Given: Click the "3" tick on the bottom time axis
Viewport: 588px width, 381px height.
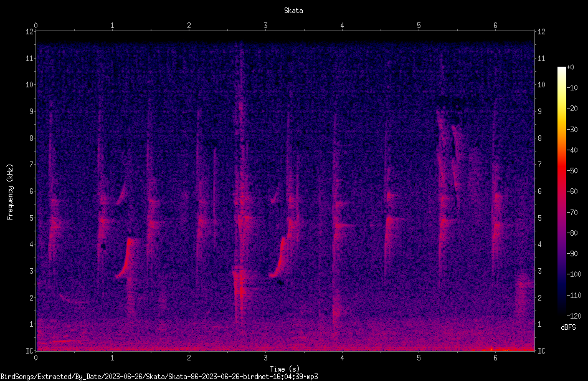Looking at the screenshot, I should tap(265, 358).
